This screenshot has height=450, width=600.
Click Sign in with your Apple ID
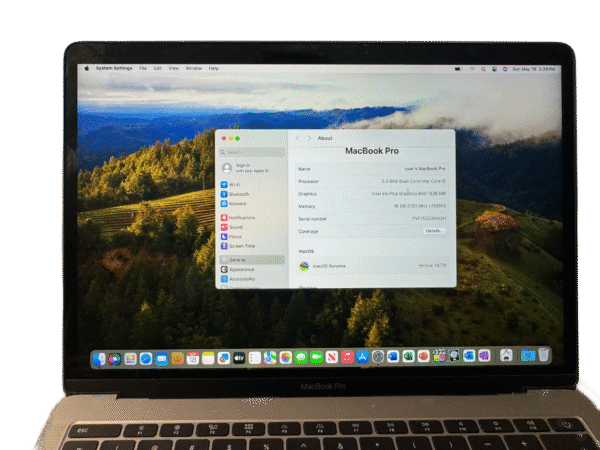pos(246,168)
